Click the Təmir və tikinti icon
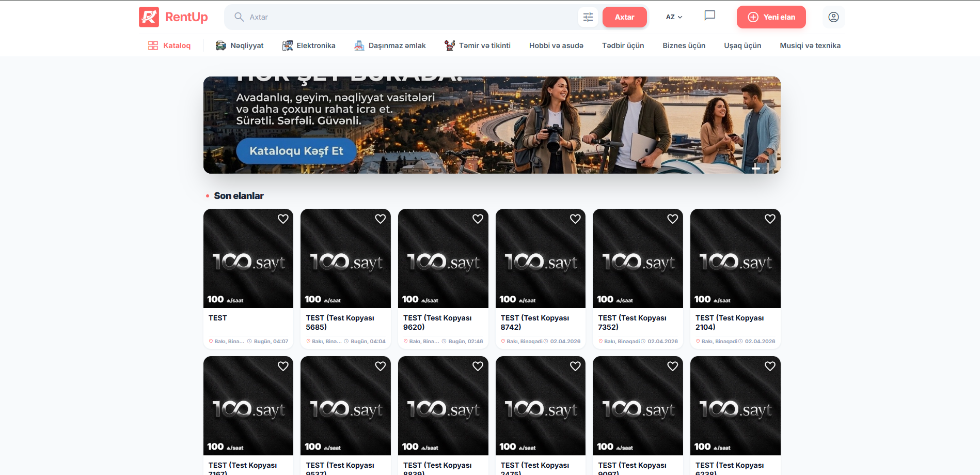Viewport: 980px width, 475px height. point(450,45)
